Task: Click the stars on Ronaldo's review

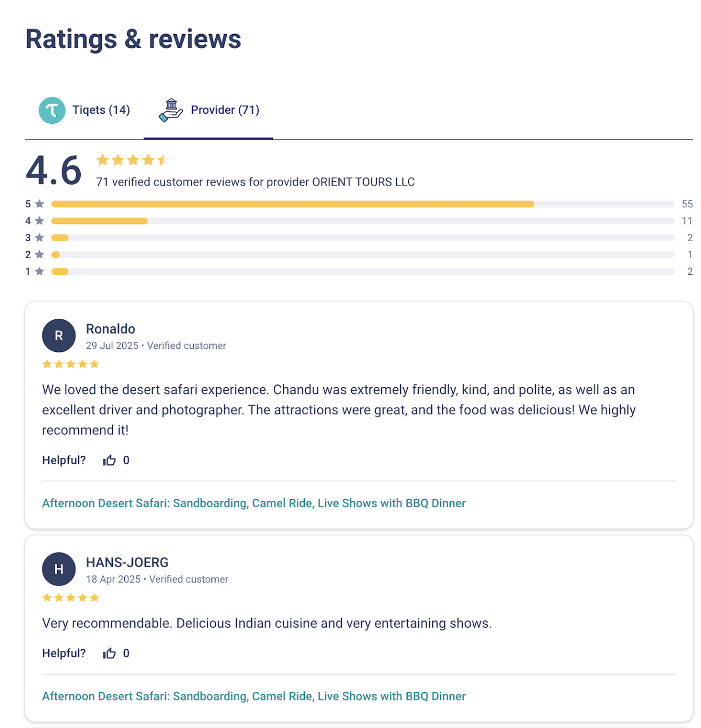Action: point(70,364)
